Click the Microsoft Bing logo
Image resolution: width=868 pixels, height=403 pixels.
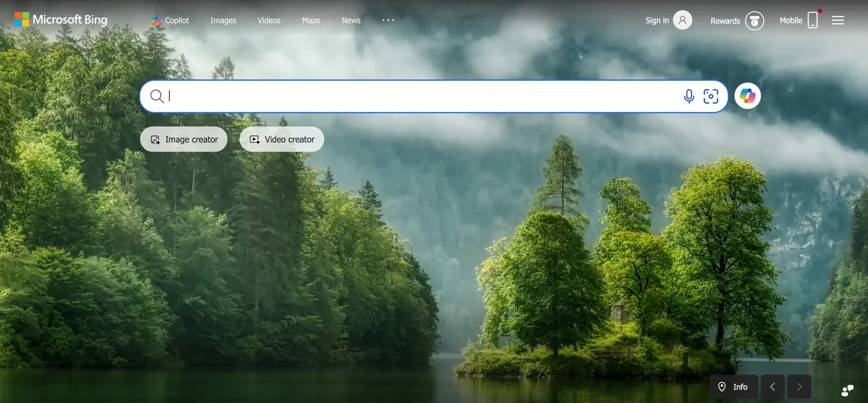point(60,19)
